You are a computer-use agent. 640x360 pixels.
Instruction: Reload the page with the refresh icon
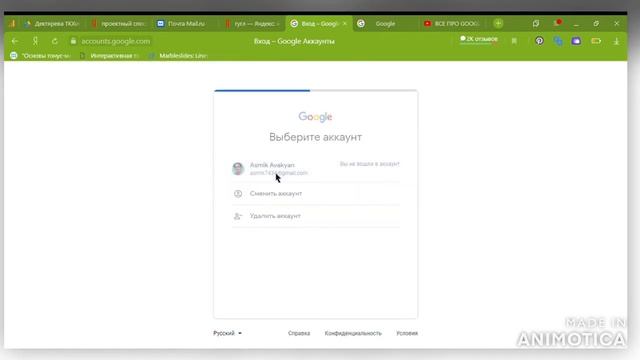coord(55,41)
